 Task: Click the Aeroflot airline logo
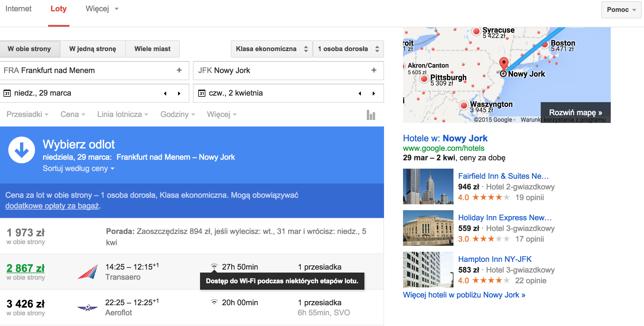pyautogui.click(x=88, y=308)
